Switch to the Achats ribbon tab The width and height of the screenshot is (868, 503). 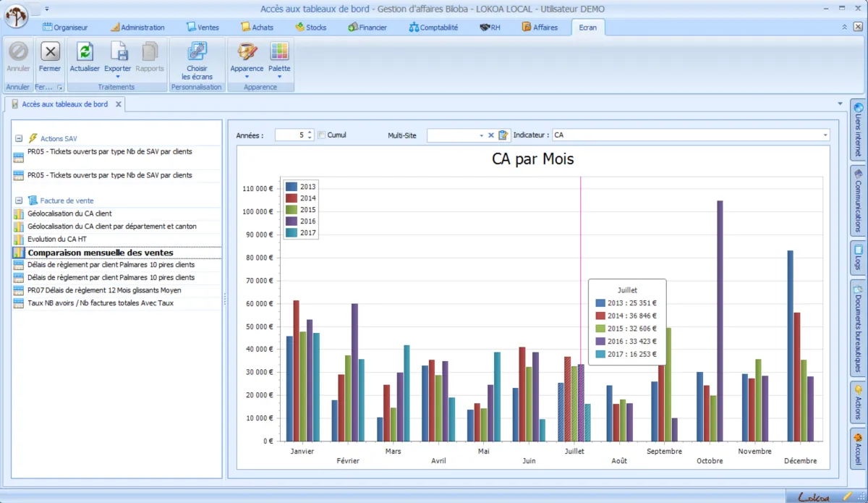(257, 28)
